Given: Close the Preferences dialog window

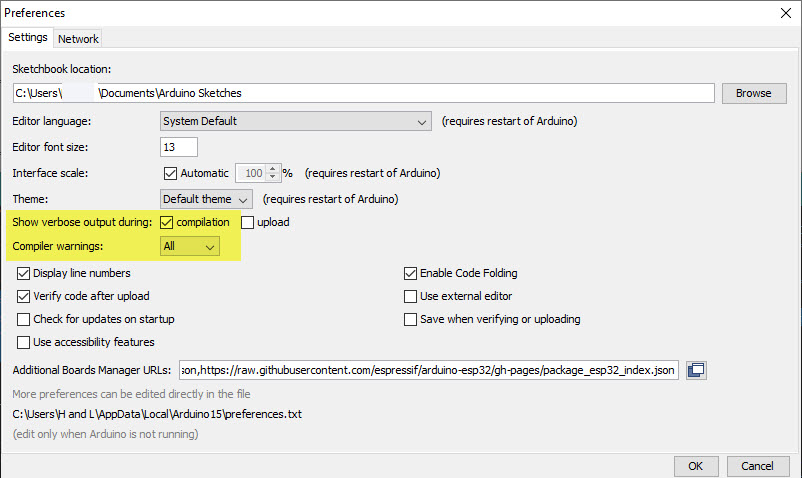Looking at the screenshot, I should pyautogui.click(x=785, y=14).
